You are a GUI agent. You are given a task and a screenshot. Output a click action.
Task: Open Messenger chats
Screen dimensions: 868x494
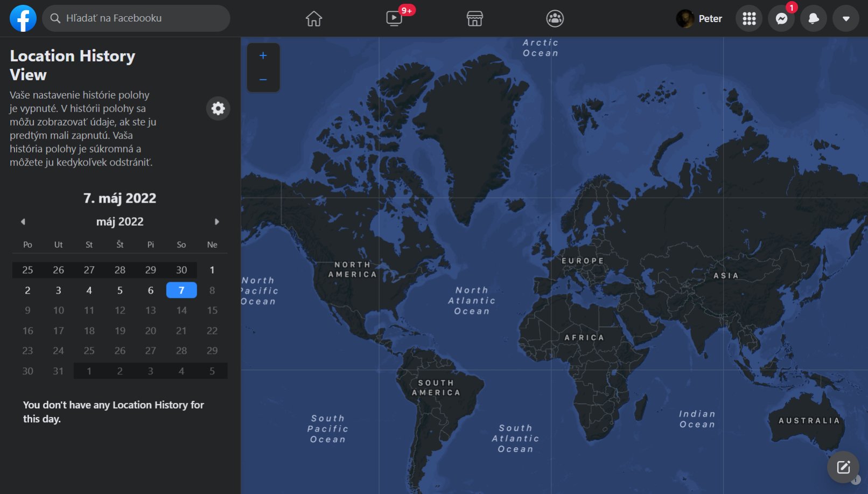click(781, 18)
